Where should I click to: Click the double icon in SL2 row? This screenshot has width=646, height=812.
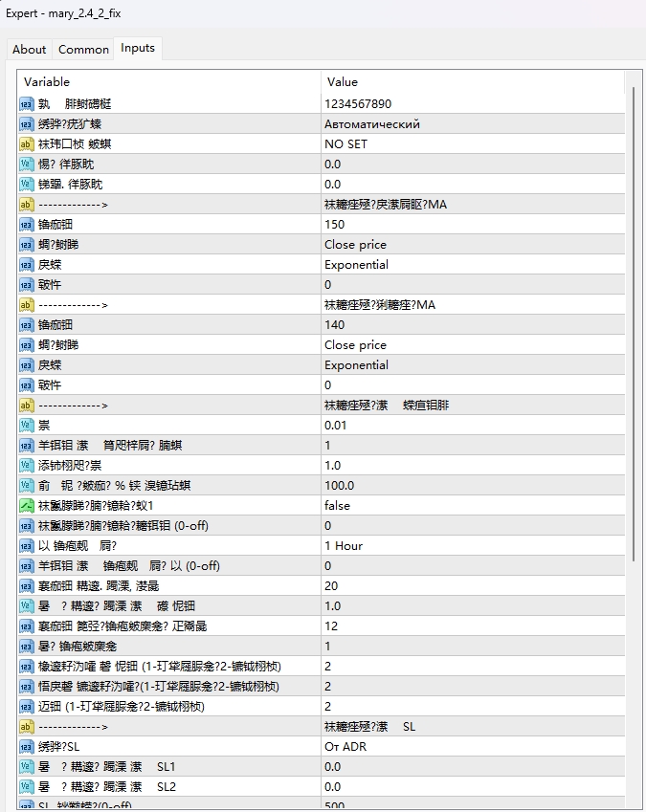pos(27,786)
